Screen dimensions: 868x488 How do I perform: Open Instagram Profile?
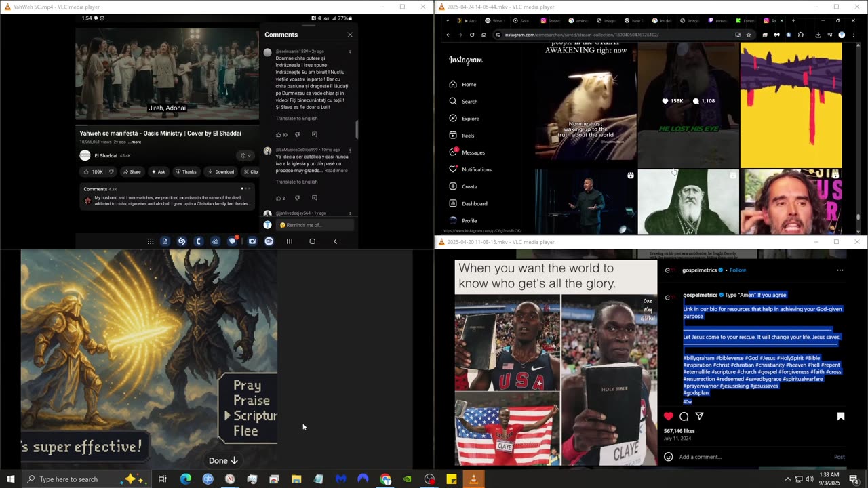pyautogui.click(x=463, y=220)
